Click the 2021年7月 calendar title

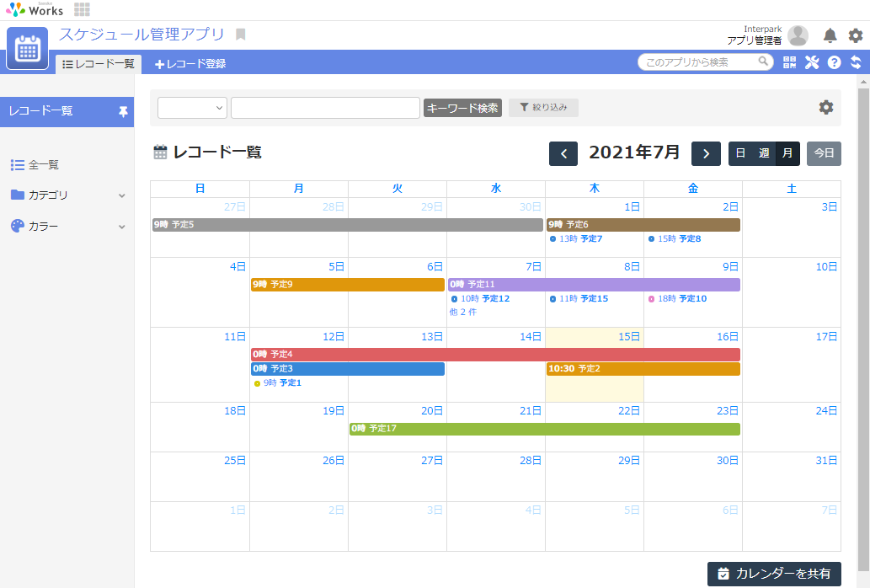(634, 152)
